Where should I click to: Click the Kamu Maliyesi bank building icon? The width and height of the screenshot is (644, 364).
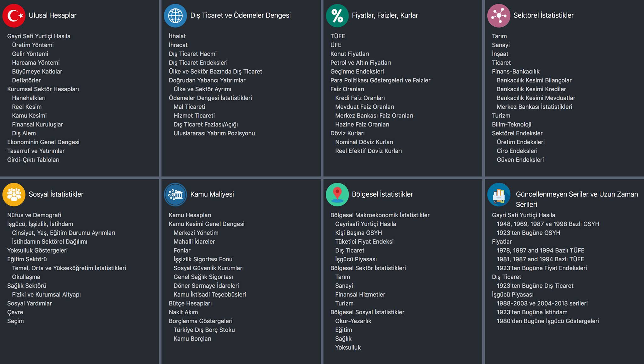(175, 194)
